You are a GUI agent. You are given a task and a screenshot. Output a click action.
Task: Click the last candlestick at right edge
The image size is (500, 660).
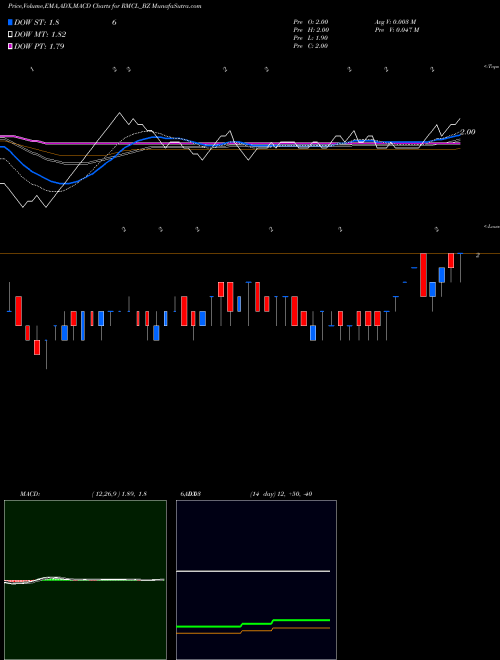point(460,268)
